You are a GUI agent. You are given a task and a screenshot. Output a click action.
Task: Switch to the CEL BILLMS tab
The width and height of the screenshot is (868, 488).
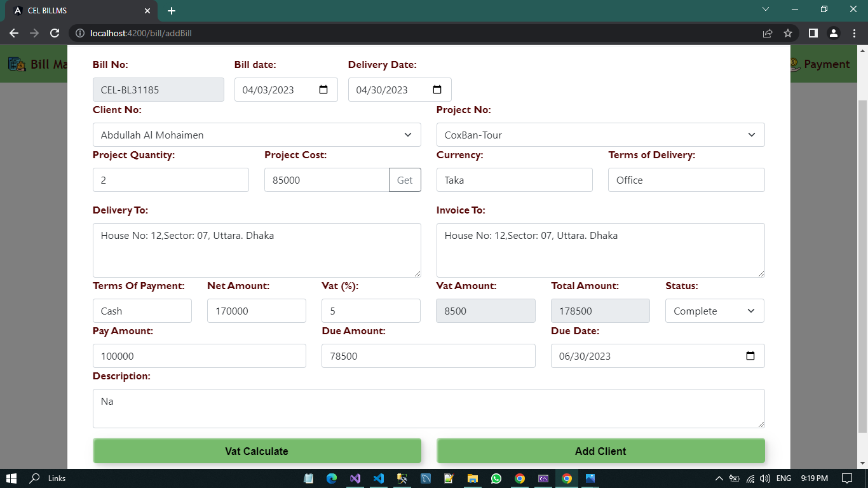76,11
